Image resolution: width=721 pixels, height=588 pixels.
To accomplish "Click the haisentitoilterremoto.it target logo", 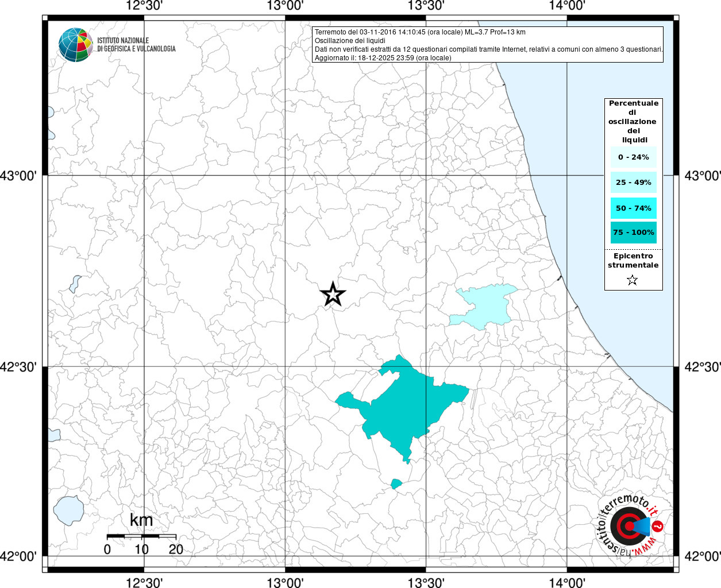I will (x=630, y=526).
